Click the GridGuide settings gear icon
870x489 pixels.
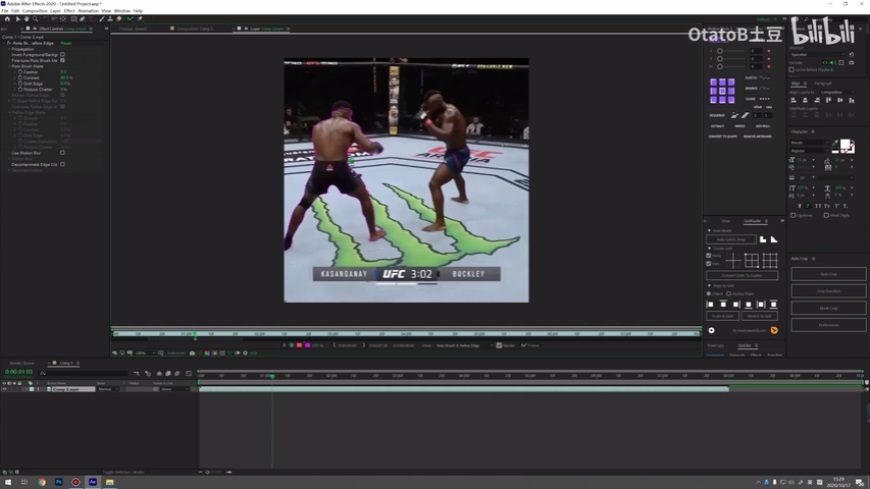[x=711, y=330]
